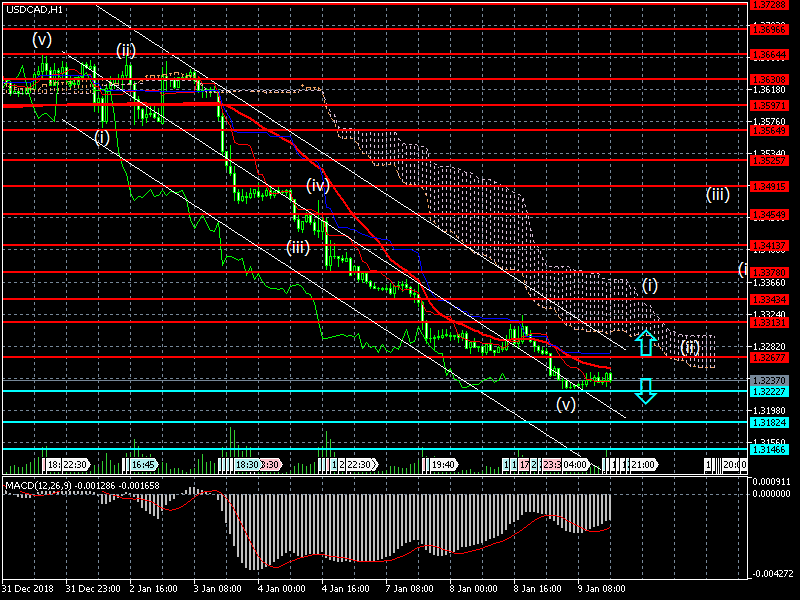Image resolution: width=800 pixels, height=600 pixels.
Task: Click the MACD scale value 0.000911
Action: pos(772,481)
